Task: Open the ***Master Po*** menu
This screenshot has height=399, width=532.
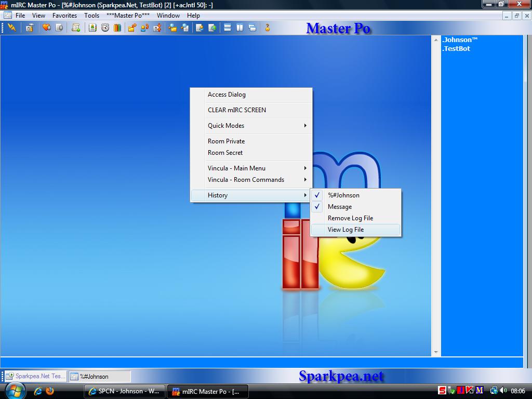Action: click(x=128, y=15)
